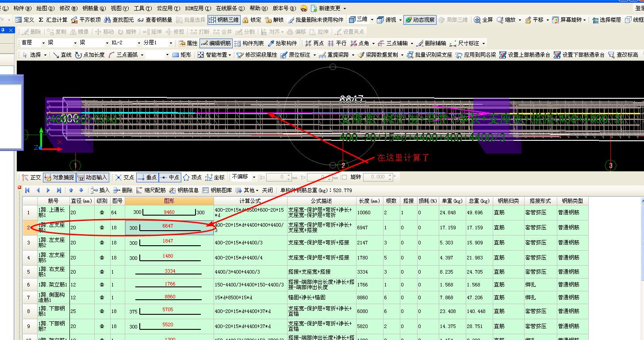Viewport: 644px width, 340px height.
Task: Open 修改梁段属性 beam segment properties
Action: pos(257,55)
